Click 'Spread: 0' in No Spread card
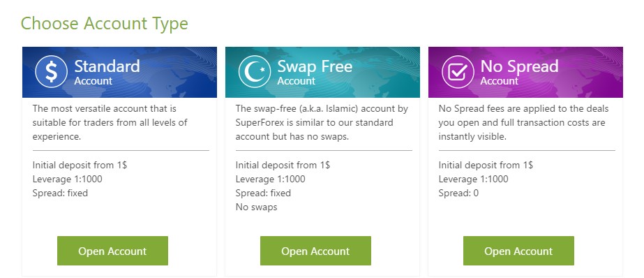This screenshot has height=278, width=644. 458,193
